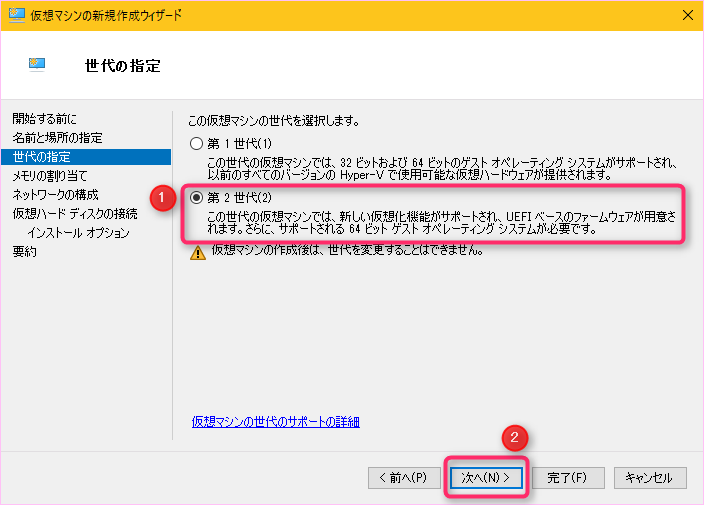Image resolution: width=704 pixels, height=505 pixels.
Task: Click the title text 仮想マシンの新規作成ウィザード
Action: pos(106,15)
